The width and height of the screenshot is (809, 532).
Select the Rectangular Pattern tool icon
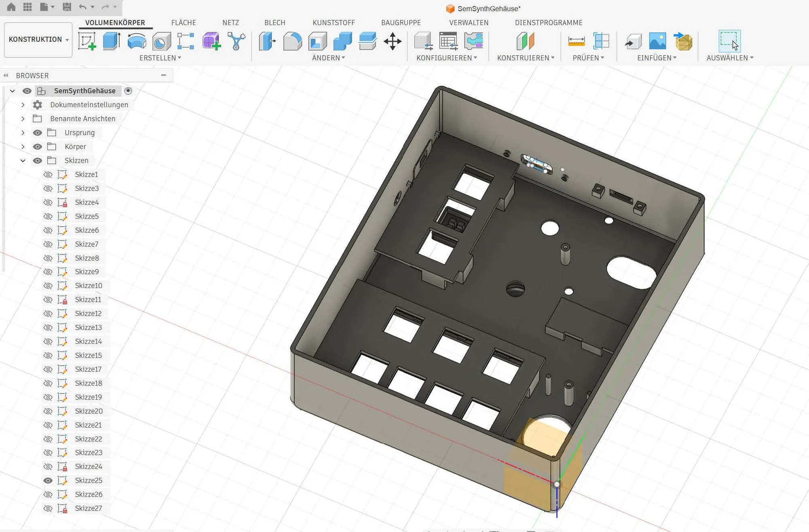(186, 41)
